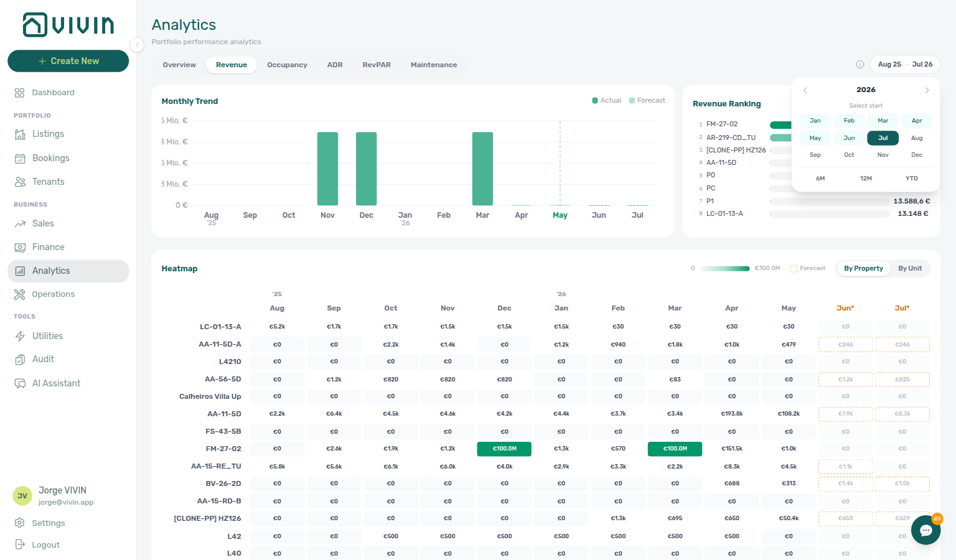Click the P1 revenue ranking bar
This screenshot has width=956, height=560.
point(830,202)
